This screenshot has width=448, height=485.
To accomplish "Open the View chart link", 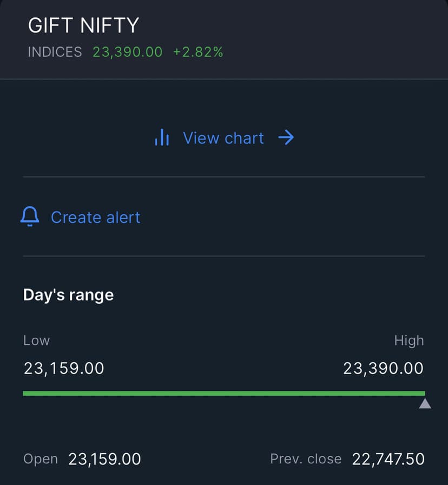I will (223, 138).
